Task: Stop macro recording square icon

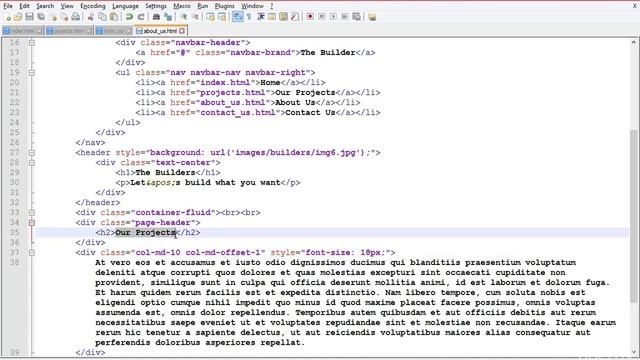Action: [322, 17]
